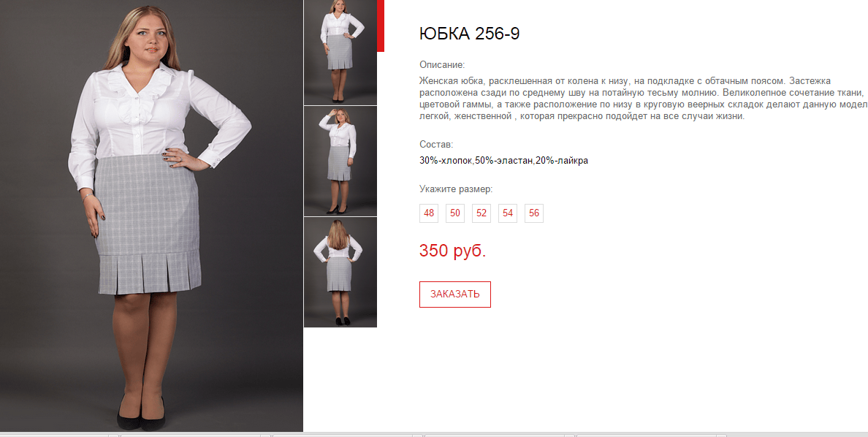This screenshot has height=437, width=868.
Task: Select size 54
Action: click(x=508, y=213)
